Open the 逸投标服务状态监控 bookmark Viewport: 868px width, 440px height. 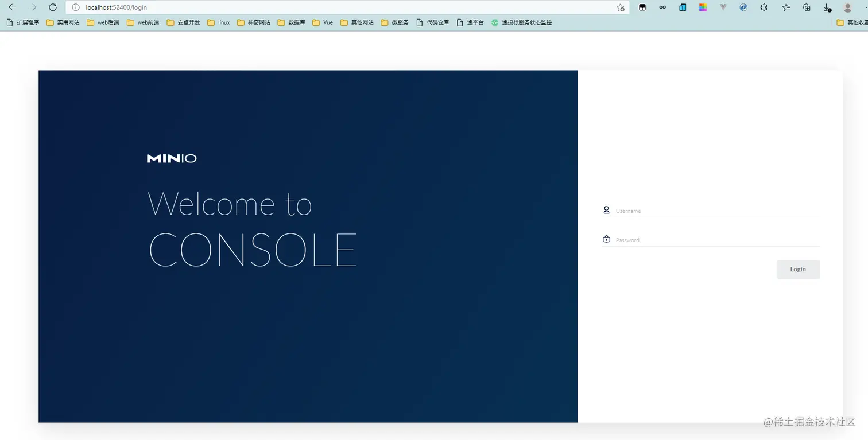(x=521, y=22)
